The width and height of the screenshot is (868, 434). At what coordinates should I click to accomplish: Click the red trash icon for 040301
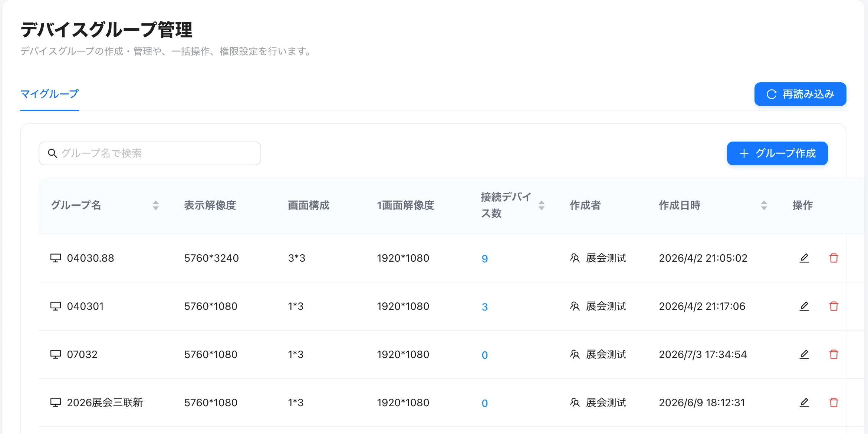tap(834, 306)
